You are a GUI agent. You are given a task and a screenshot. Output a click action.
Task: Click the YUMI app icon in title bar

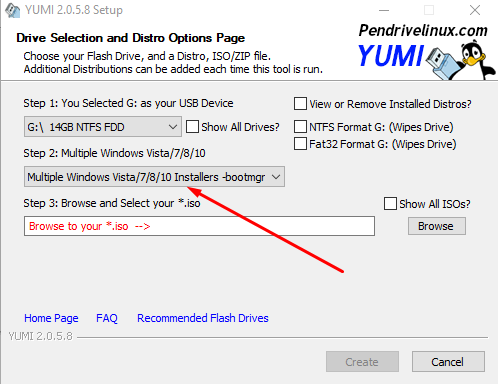point(13,10)
